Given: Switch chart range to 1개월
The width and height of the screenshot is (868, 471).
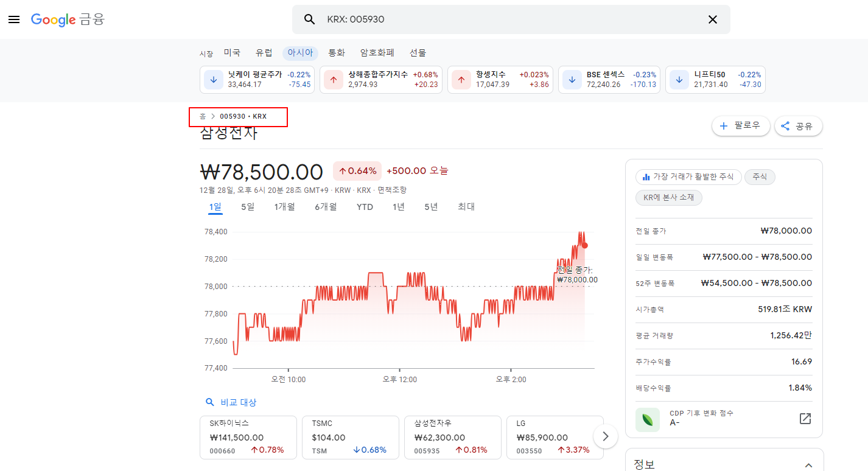Looking at the screenshot, I should (284, 207).
